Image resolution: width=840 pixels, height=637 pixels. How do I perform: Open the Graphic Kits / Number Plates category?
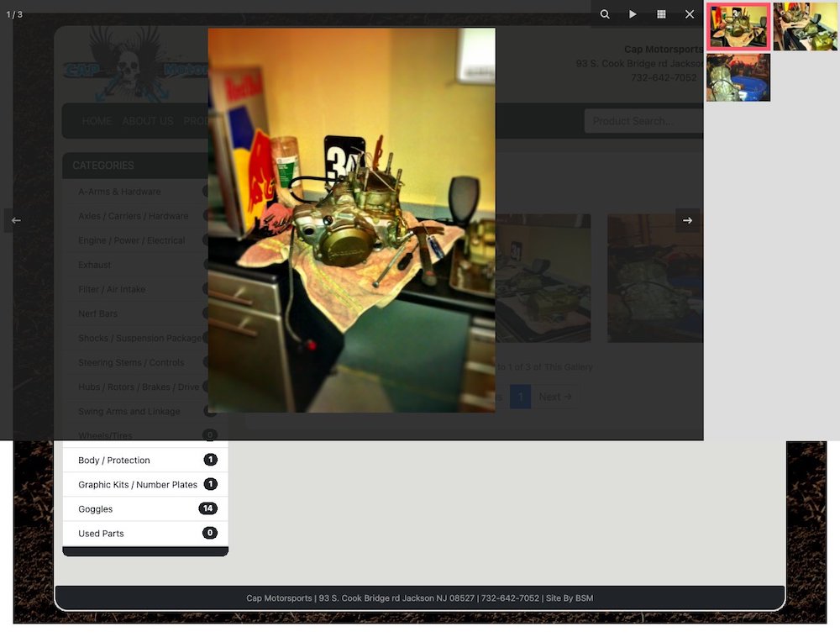(x=145, y=484)
